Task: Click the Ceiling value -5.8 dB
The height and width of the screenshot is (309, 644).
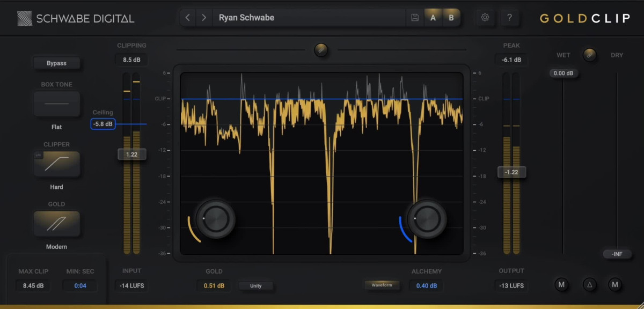Action: tap(103, 124)
